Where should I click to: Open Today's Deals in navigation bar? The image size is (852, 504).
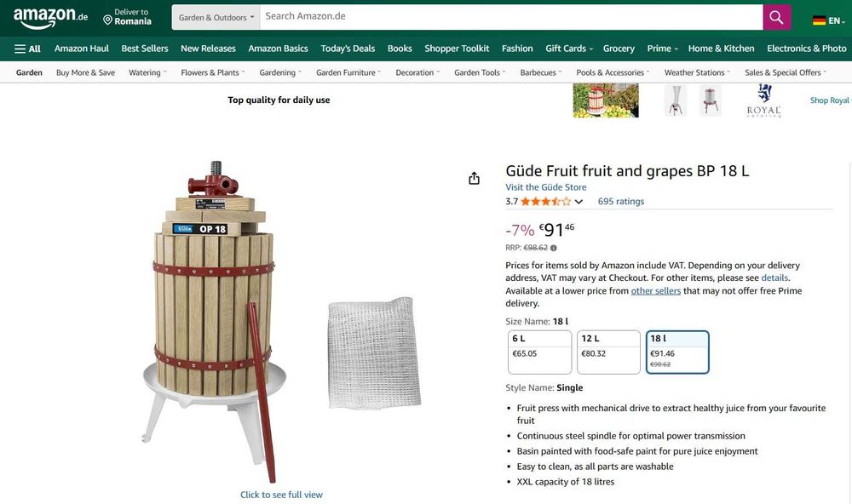(x=348, y=49)
